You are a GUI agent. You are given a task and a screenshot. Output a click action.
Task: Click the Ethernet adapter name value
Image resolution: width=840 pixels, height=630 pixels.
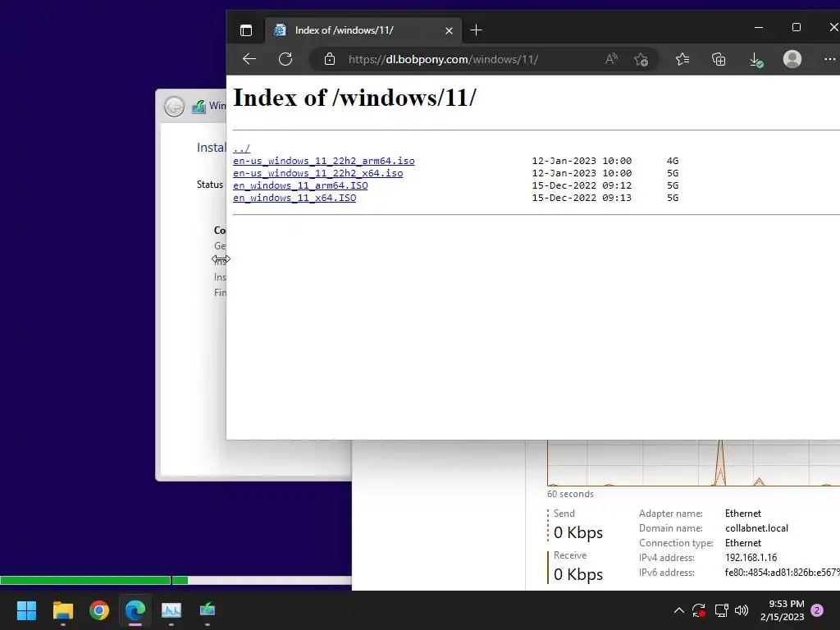click(x=743, y=514)
